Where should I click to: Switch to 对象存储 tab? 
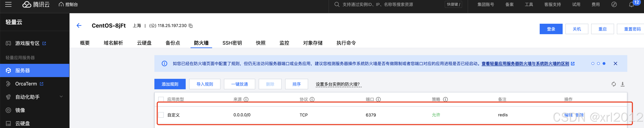313,43
